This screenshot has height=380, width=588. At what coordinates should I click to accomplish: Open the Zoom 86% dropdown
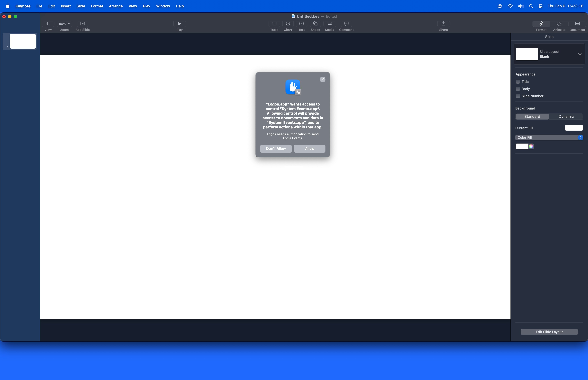(x=64, y=24)
